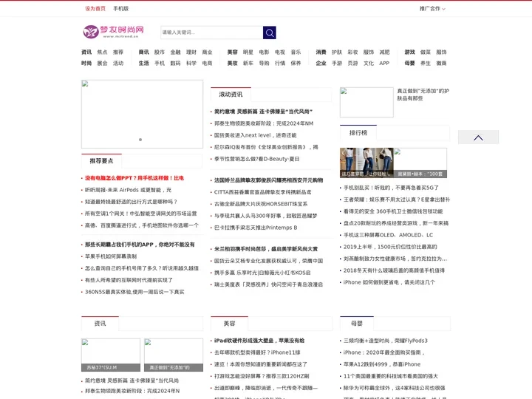
Task: Open the red 没有电脑怎么做PPT headline
Action: [x=134, y=178]
